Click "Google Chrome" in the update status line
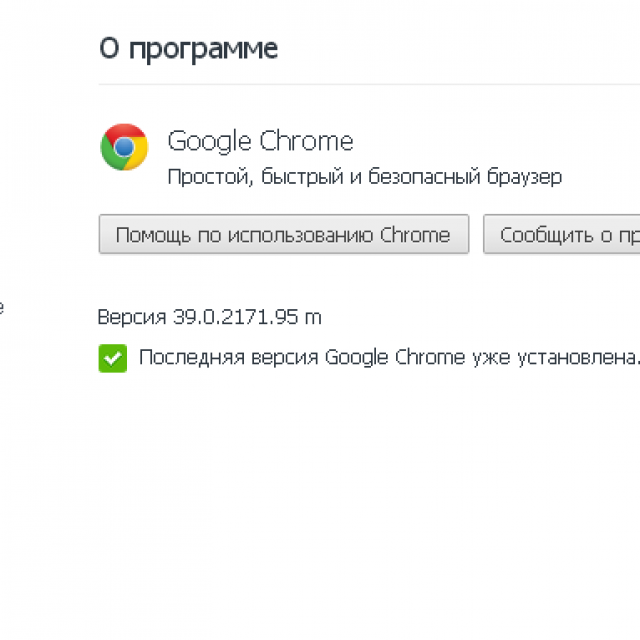640x640 pixels. pyautogui.click(x=396, y=358)
